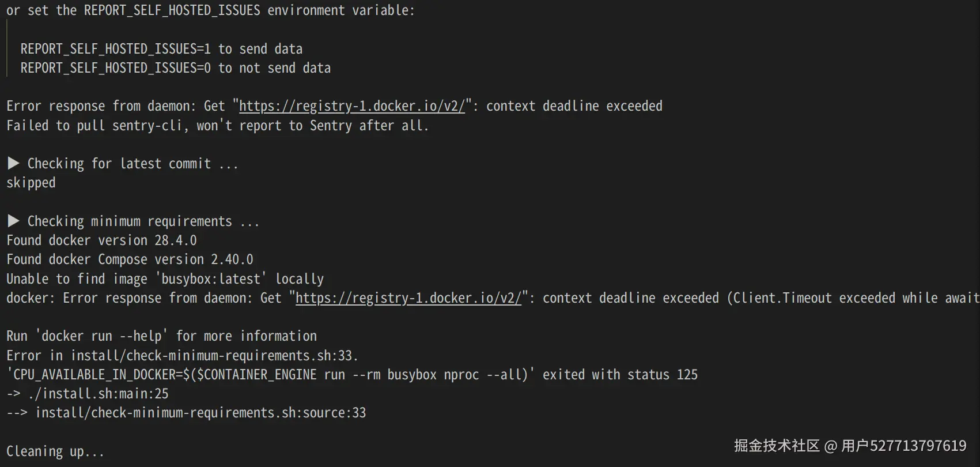Click the "REPORT_SELF_HOSTED_ISSUES=1 to send data" line
The image size is (980, 467).
coord(161,49)
